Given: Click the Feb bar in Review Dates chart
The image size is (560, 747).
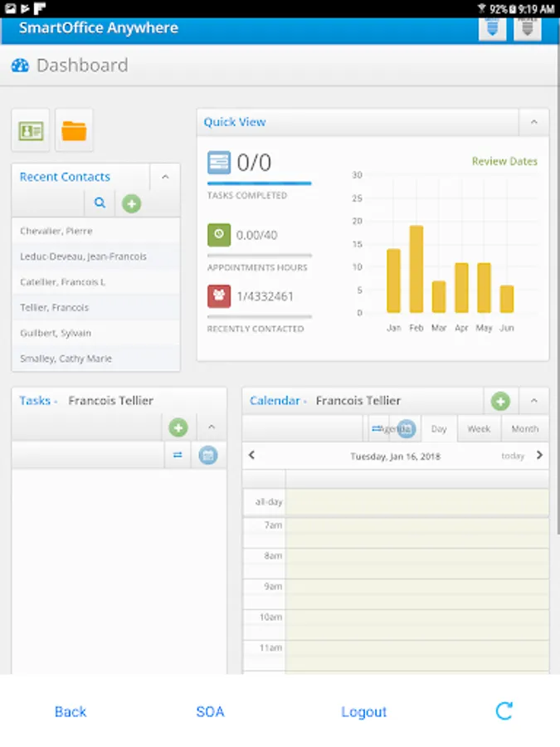Looking at the screenshot, I should pyautogui.click(x=416, y=269).
